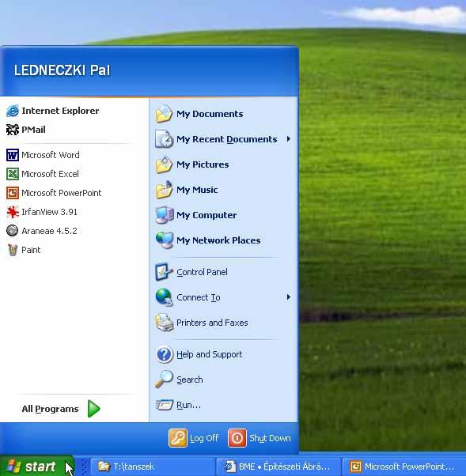Click the Araneae 4.5.2 text

tap(49, 231)
